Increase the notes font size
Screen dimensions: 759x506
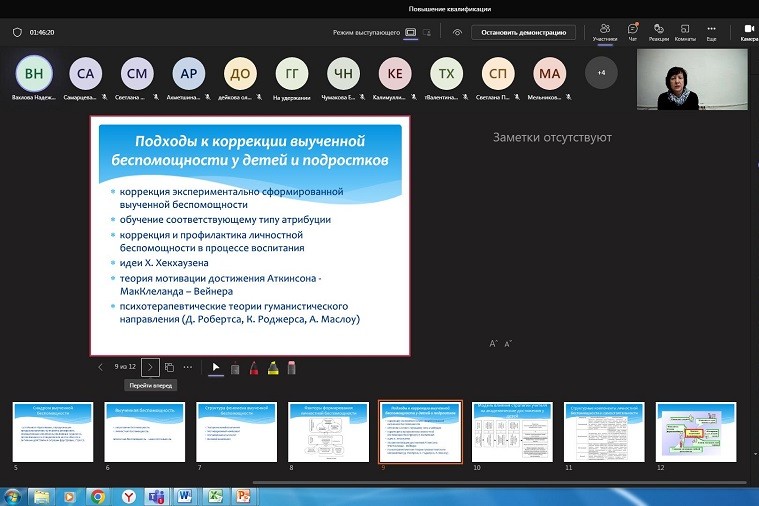(x=493, y=344)
